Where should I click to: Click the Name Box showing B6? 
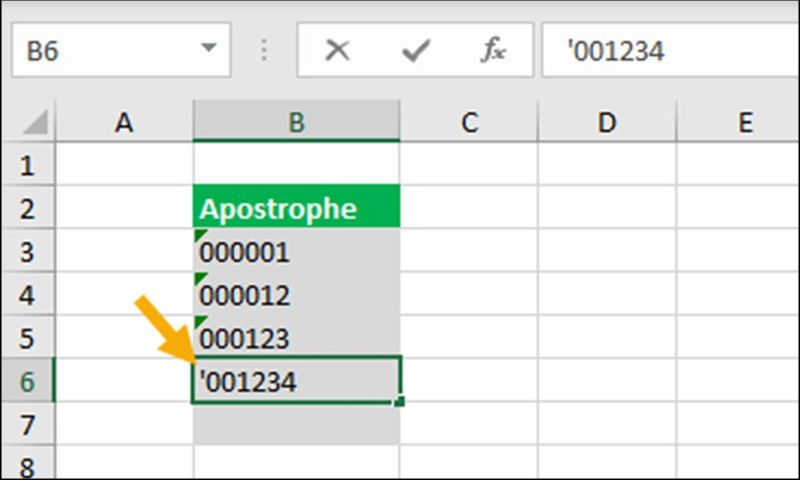pyautogui.click(x=100, y=51)
